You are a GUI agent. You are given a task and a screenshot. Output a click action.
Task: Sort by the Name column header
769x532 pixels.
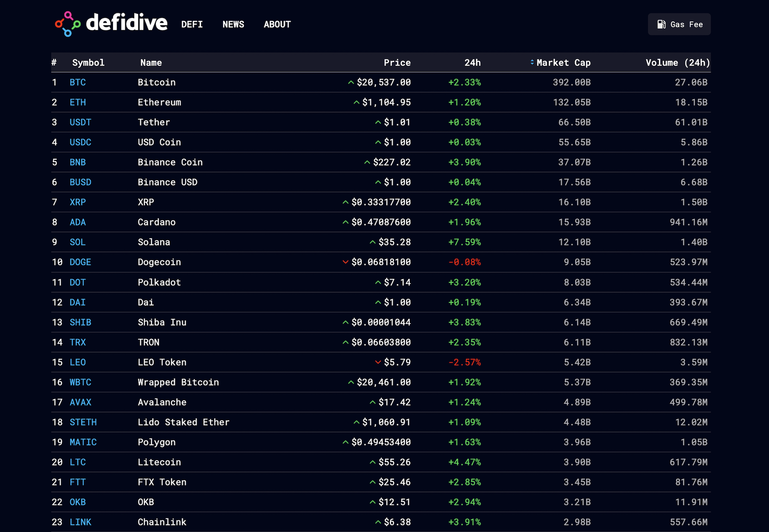pos(151,63)
